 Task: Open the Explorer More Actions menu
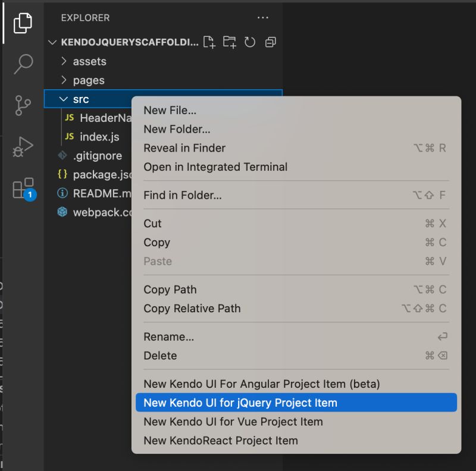tap(262, 18)
